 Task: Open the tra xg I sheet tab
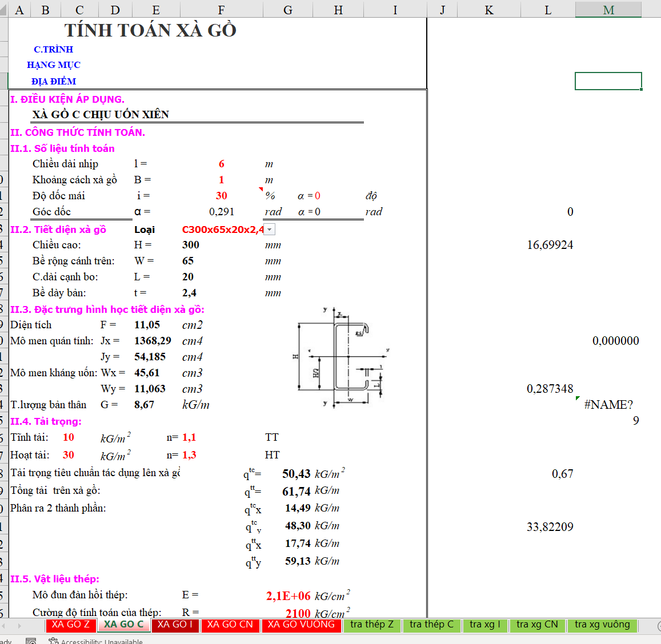pyautogui.click(x=484, y=625)
